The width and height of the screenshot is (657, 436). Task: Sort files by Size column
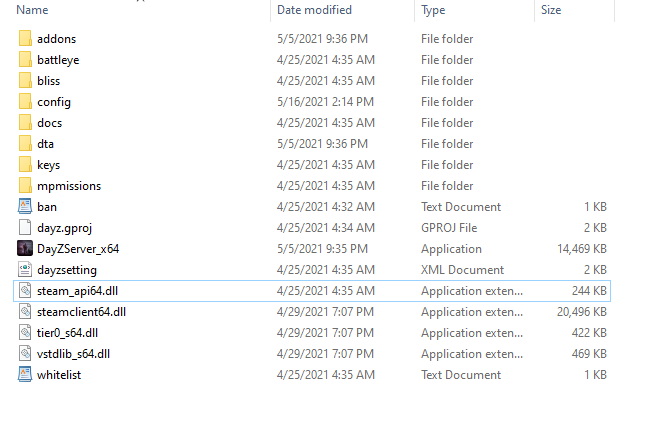tap(551, 10)
